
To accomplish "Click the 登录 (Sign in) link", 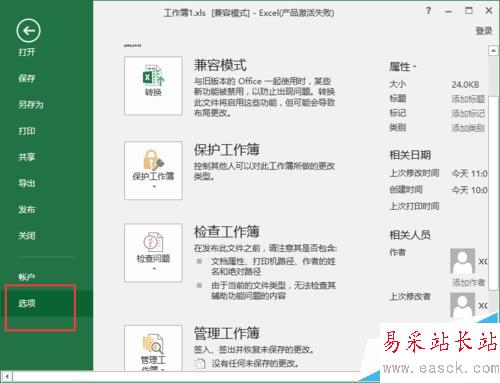I will coord(484,31).
